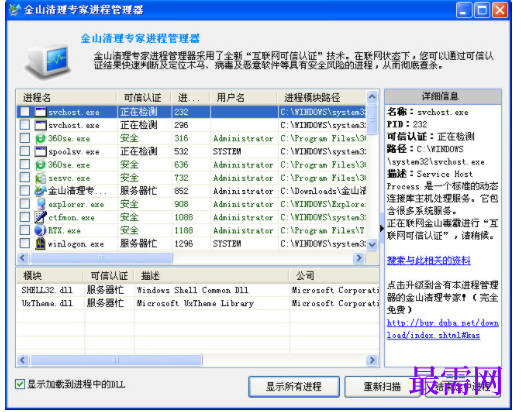Click the 显示所有进程 button
Screen dimensions: 521x412
pyautogui.click(x=294, y=387)
